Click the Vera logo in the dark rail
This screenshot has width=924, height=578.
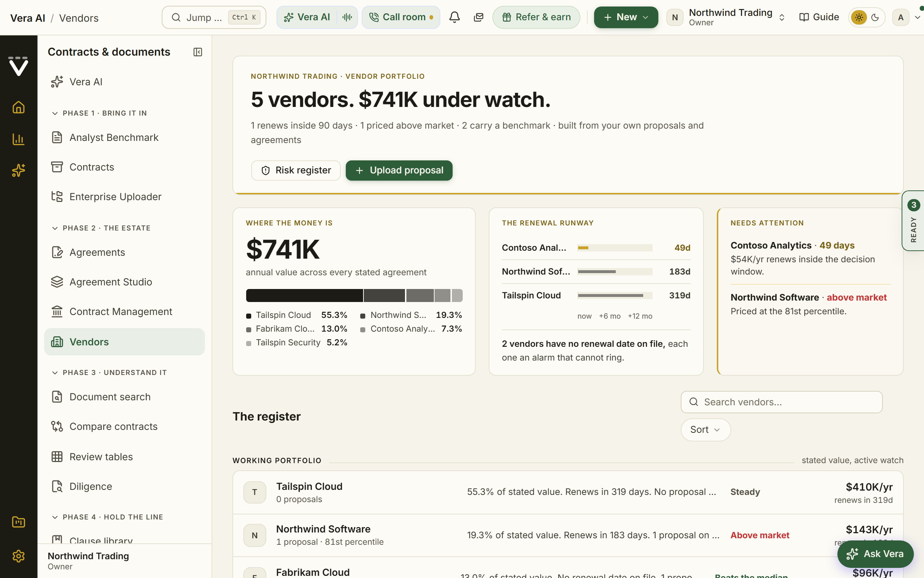tap(18, 66)
